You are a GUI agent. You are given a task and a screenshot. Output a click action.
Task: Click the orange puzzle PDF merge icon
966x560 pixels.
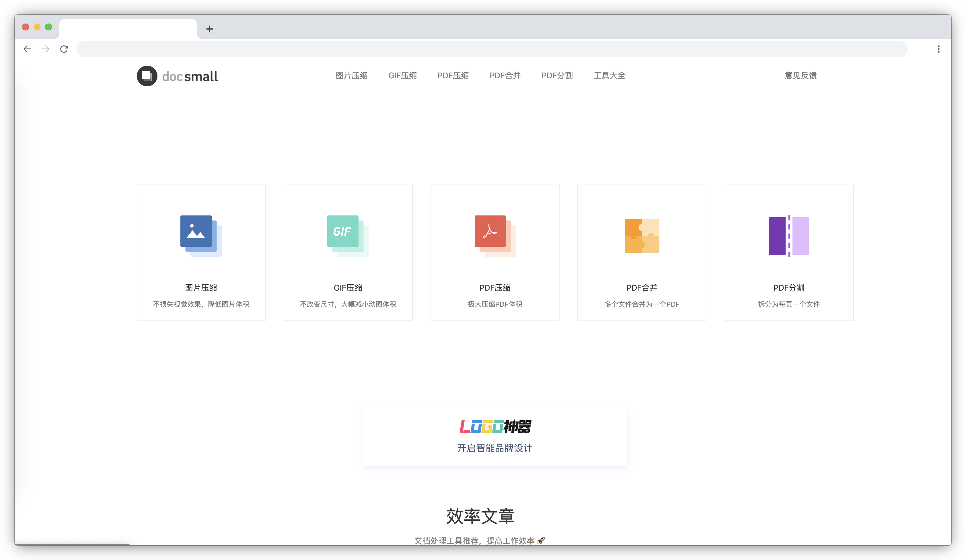(x=642, y=236)
